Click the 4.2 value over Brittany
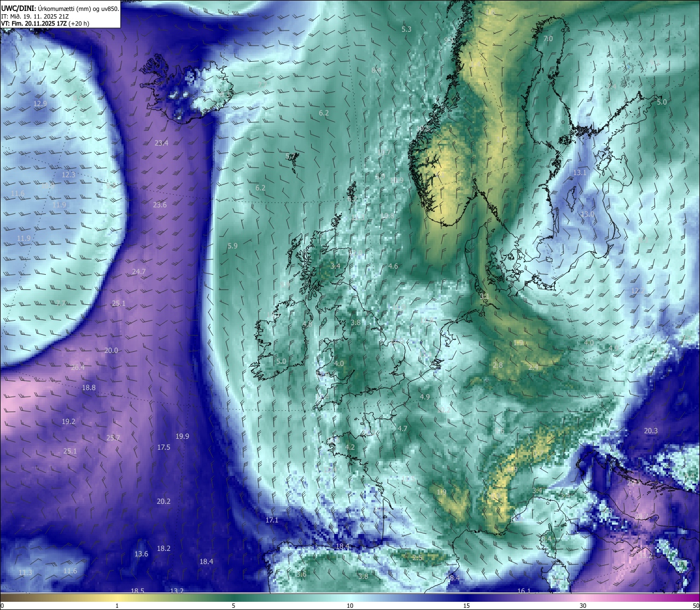This screenshot has height=610, width=700. coord(350,447)
